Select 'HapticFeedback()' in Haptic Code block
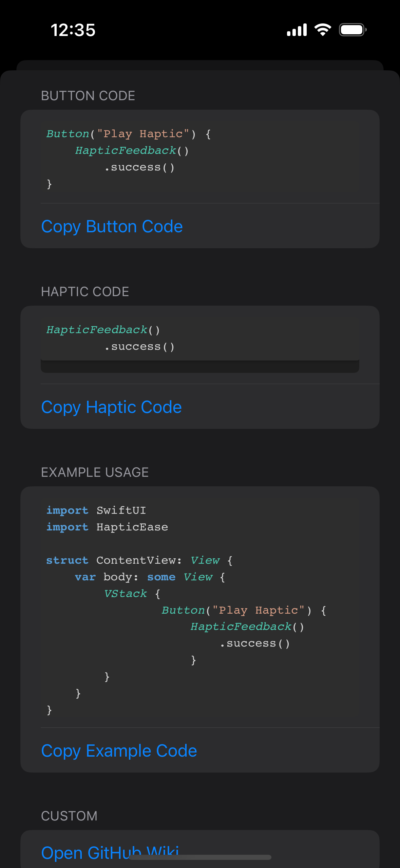The width and height of the screenshot is (400, 868). click(103, 330)
